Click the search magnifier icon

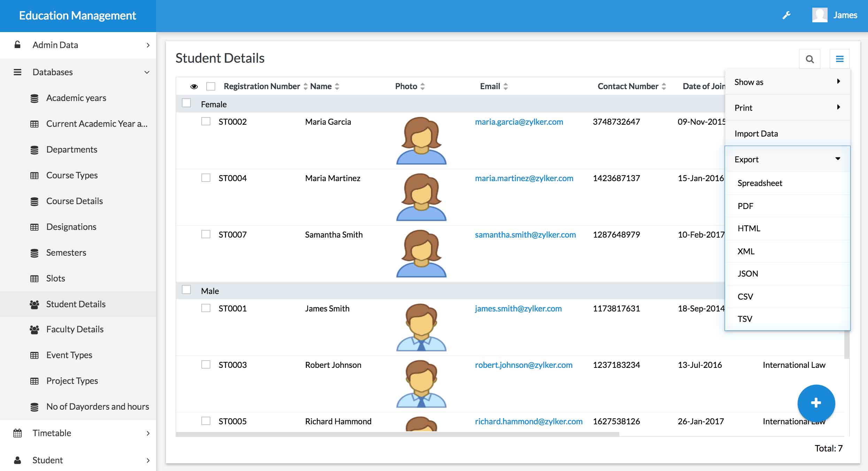810,59
